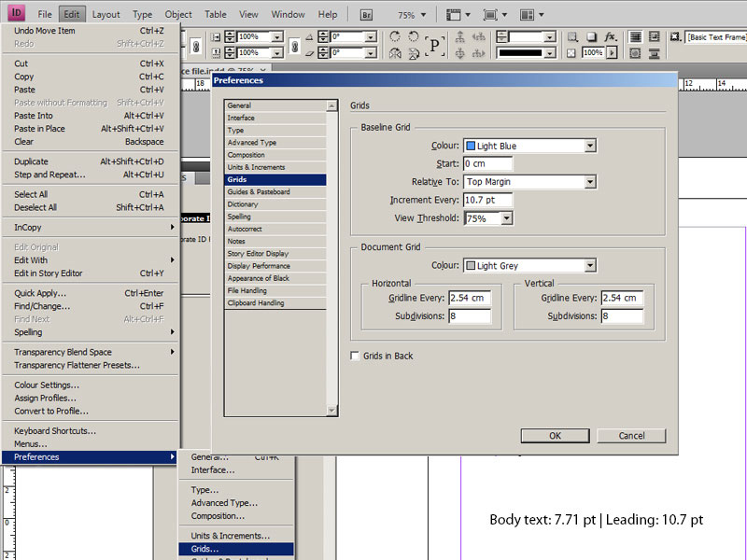The height and width of the screenshot is (560, 747).
Task: Open the View Threshold dropdown
Action: [x=507, y=218]
